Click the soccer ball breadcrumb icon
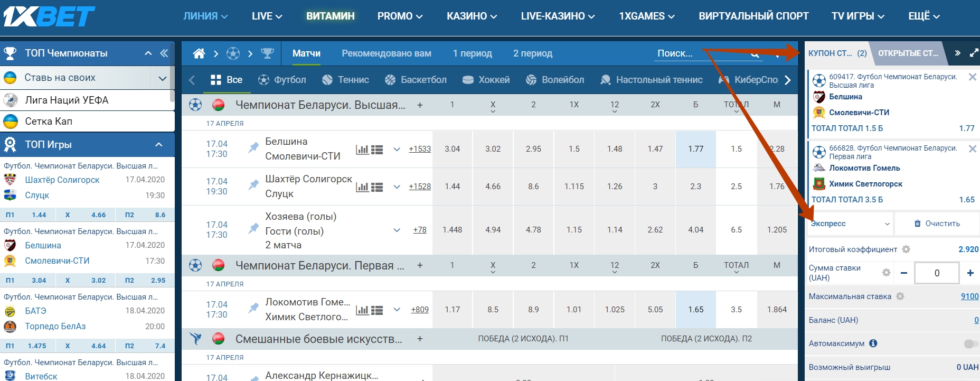The height and width of the screenshot is (381, 980). [233, 53]
